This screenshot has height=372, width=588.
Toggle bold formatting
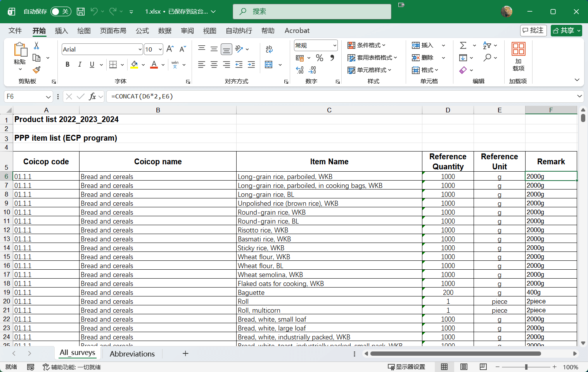pos(67,65)
